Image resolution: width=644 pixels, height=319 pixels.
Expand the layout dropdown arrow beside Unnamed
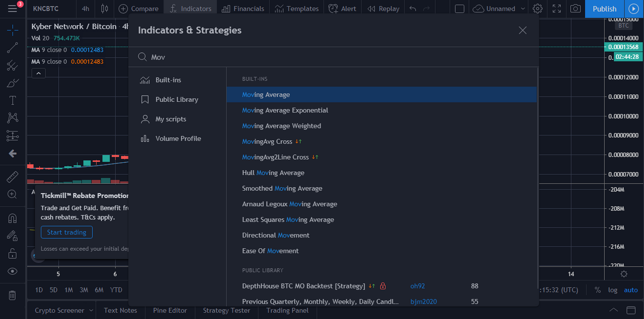(x=523, y=9)
